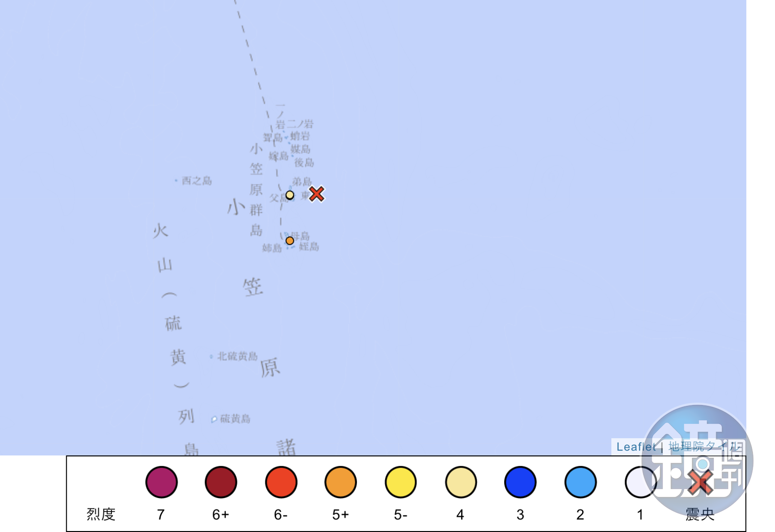Viewport: 775px width, 532px height.
Task: Click the pale yellow intensity dot near 父島
Action: coord(290,195)
